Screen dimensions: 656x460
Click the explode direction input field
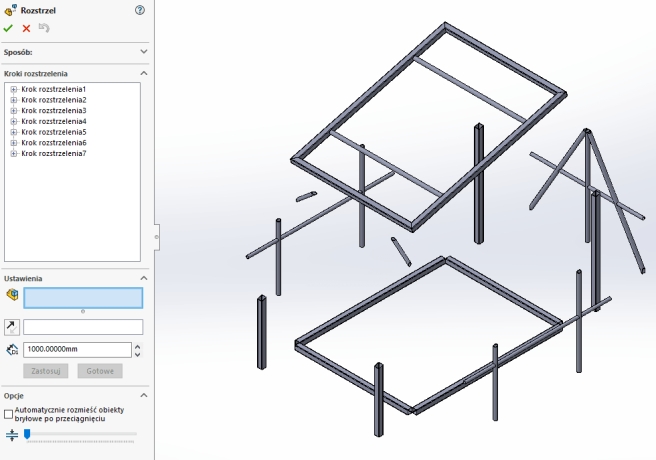click(x=83, y=327)
